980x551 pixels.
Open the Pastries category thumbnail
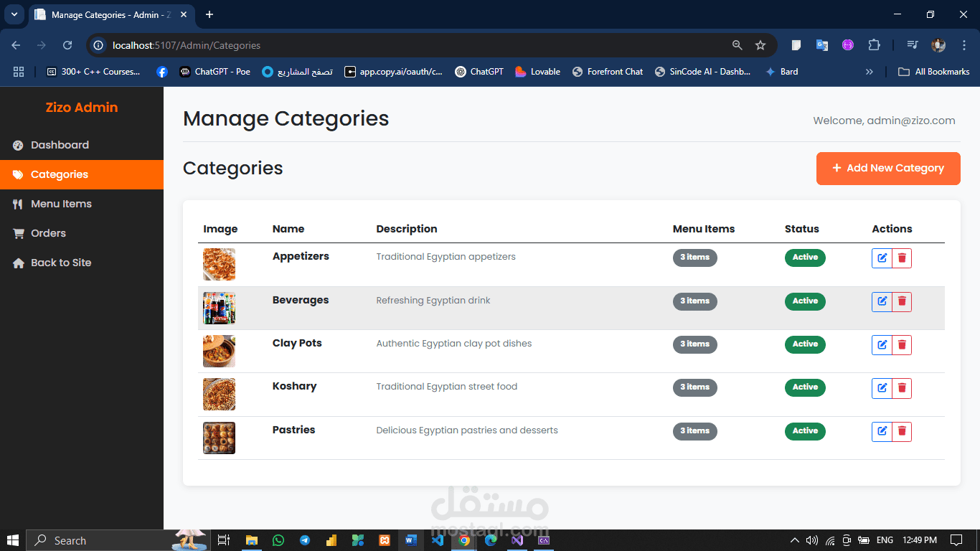coord(219,438)
